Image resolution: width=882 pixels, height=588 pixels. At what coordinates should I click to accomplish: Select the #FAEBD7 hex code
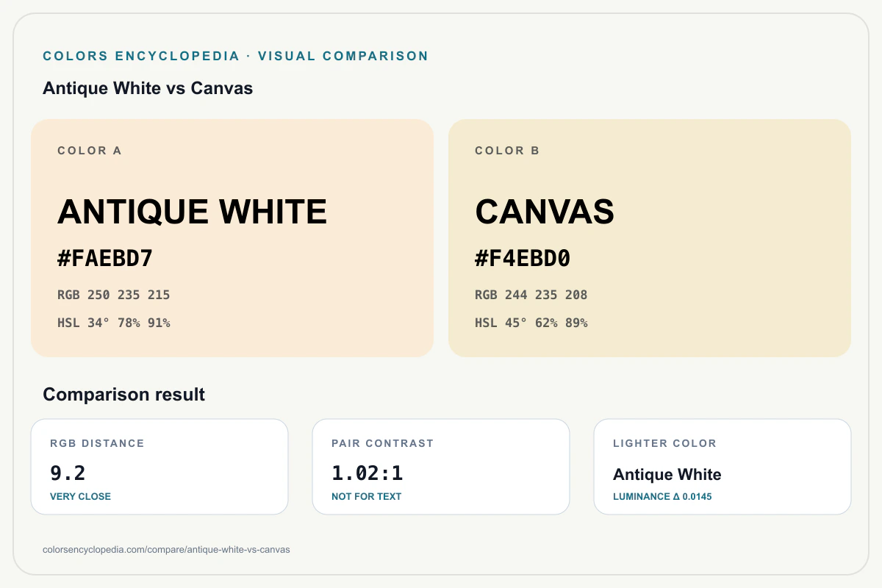[x=105, y=259]
